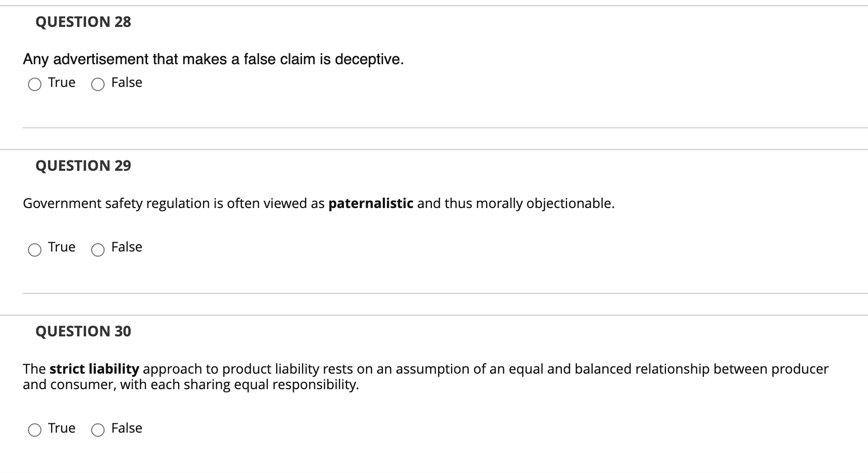The width and height of the screenshot is (868, 473).
Task: Click the bolded phrase strict liability
Action: (x=93, y=369)
